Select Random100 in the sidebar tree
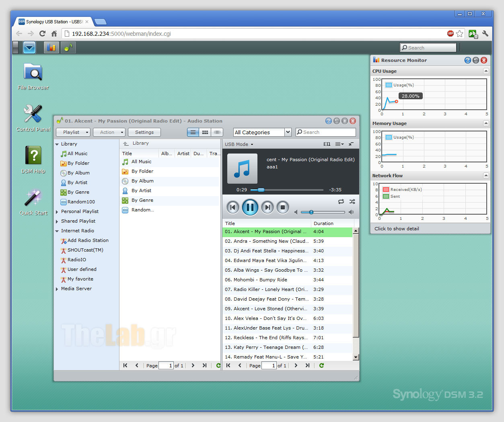 [78, 202]
